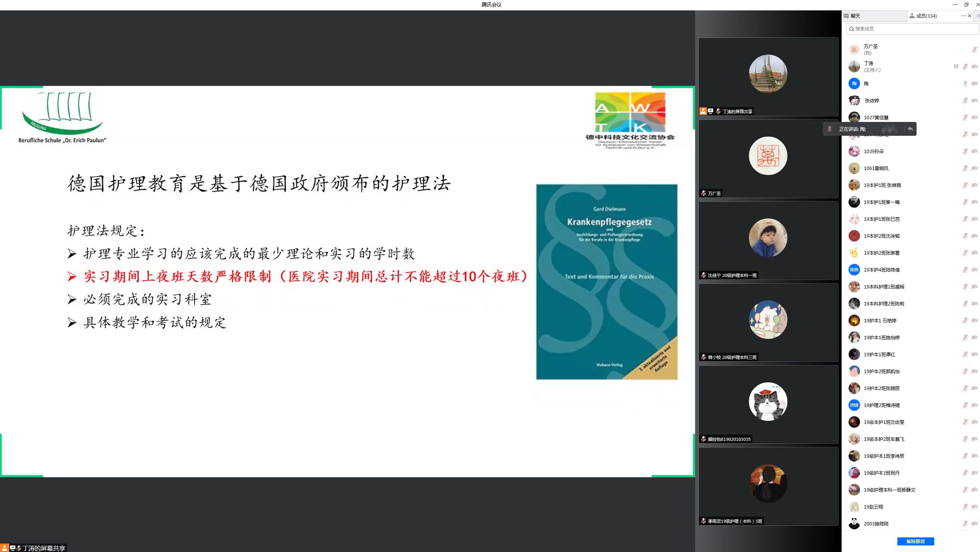This screenshot has height=552, width=980.
Task: Click the muted mic icon beside 1039孙朵
Action: [x=965, y=151]
